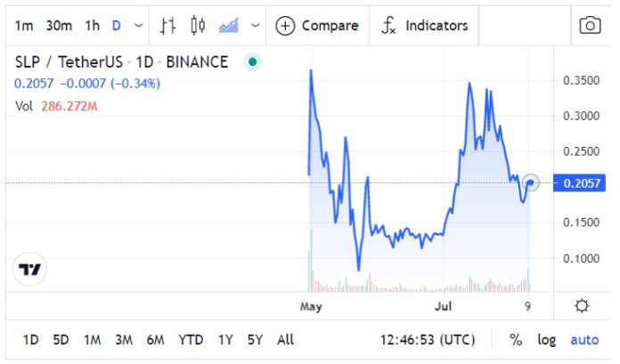Image resolution: width=620 pixels, height=364 pixels.
Task: Select the area chart style icon
Action: click(228, 26)
